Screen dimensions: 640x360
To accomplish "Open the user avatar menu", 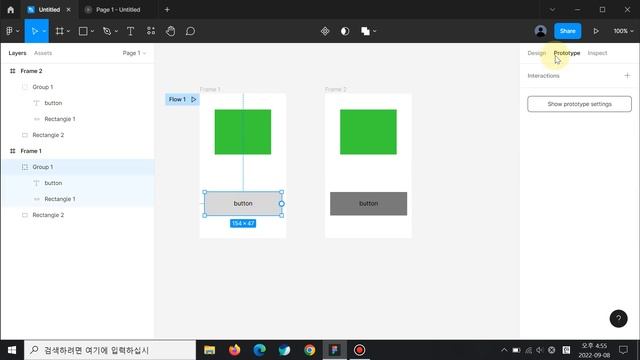I will point(540,31).
